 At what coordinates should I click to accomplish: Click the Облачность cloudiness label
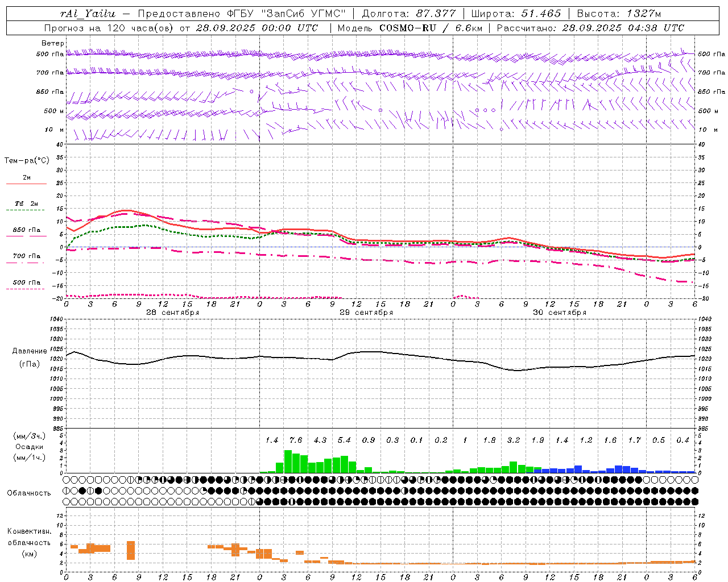click(x=29, y=493)
